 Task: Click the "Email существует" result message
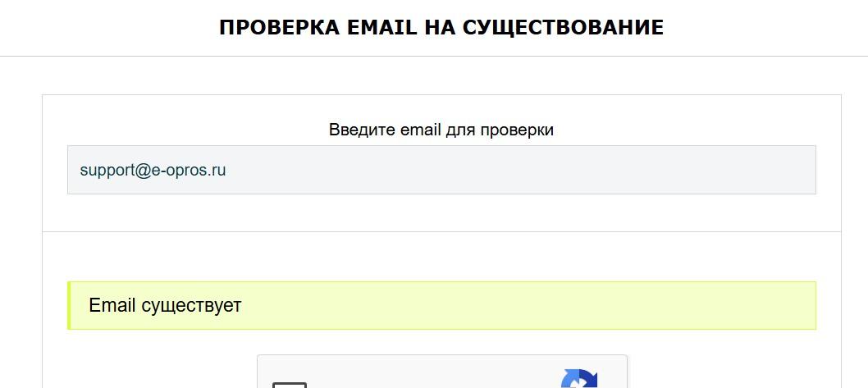point(165,306)
